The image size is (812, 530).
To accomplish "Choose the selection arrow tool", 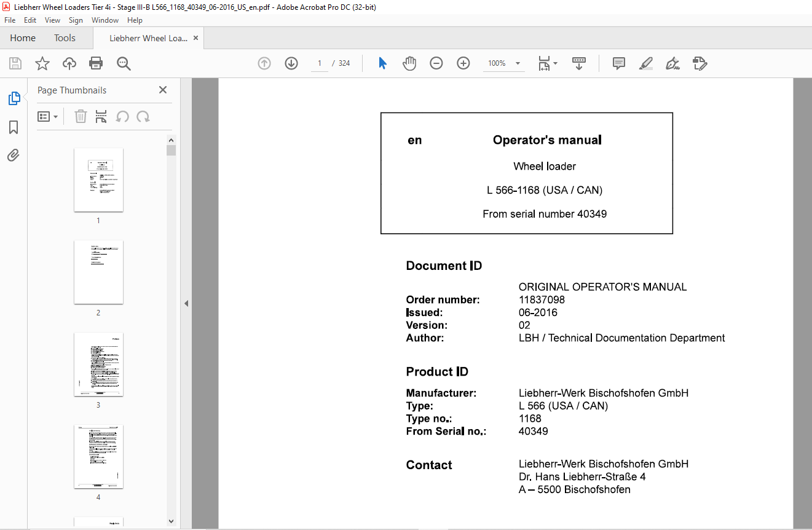I will point(382,63).
